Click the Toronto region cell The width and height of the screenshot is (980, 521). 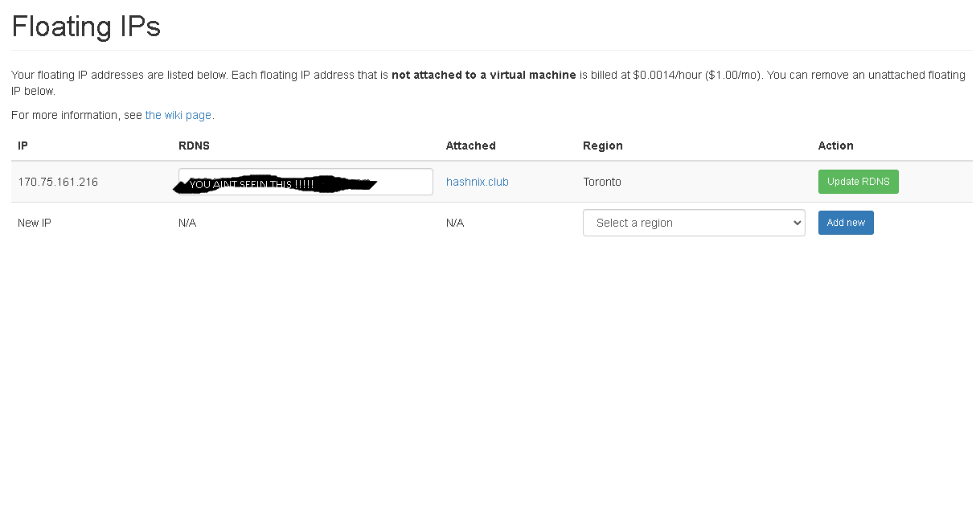[x=601, y=182]
